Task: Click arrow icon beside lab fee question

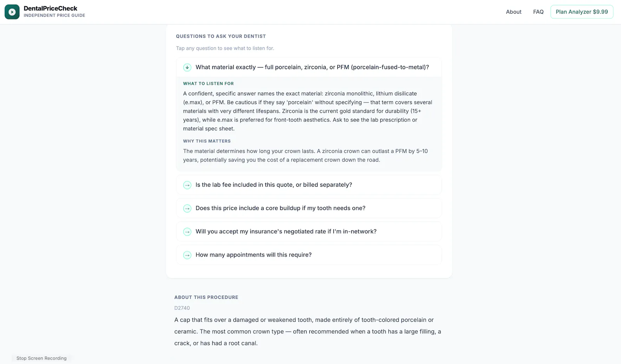Action: [187, 185]
